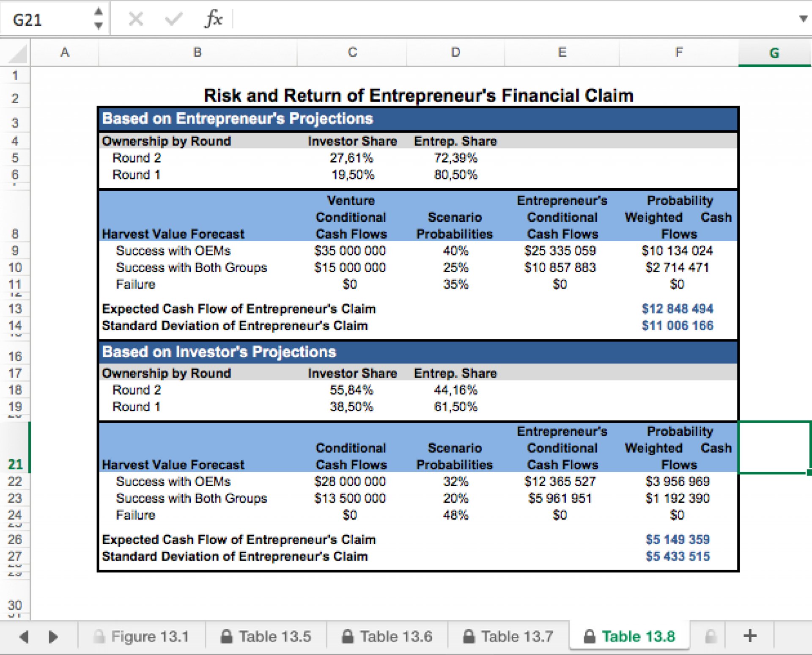Image resolution: width=812 pixels, height=655 pixels.
Task: Select column G header
Action: click(x=774, y=53)
